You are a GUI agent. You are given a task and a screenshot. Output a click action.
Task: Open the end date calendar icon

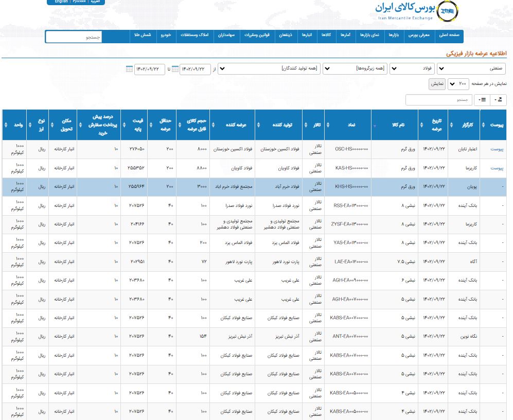[129, 69]
